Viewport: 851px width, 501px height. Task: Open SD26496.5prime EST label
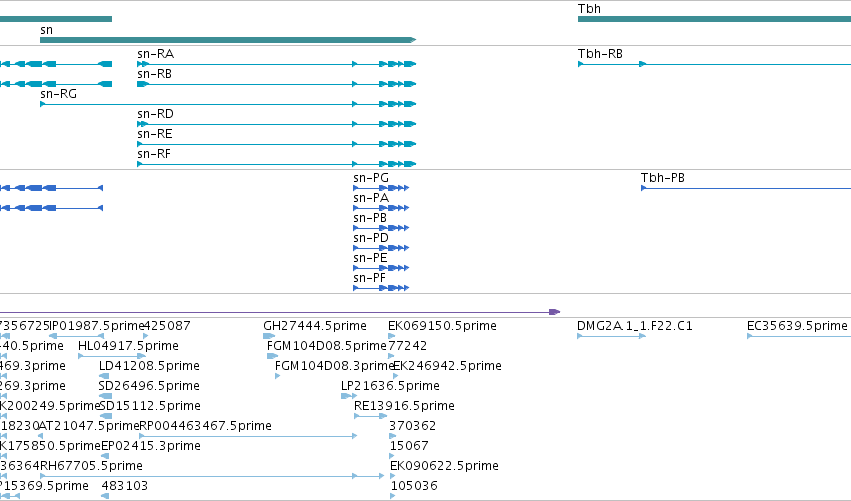click(x=149, y=386)
